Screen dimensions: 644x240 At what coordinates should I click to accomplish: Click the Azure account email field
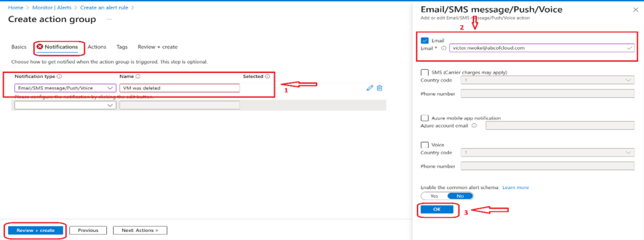[560, 125]
